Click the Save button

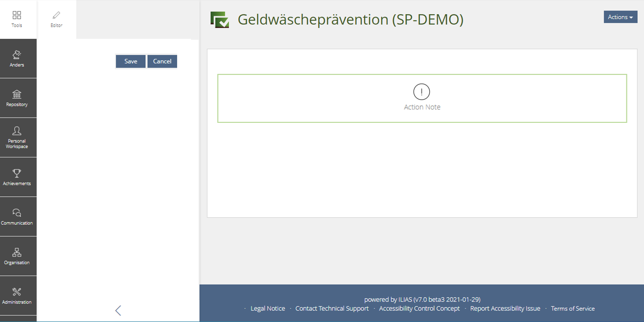(x=131, y=61)
